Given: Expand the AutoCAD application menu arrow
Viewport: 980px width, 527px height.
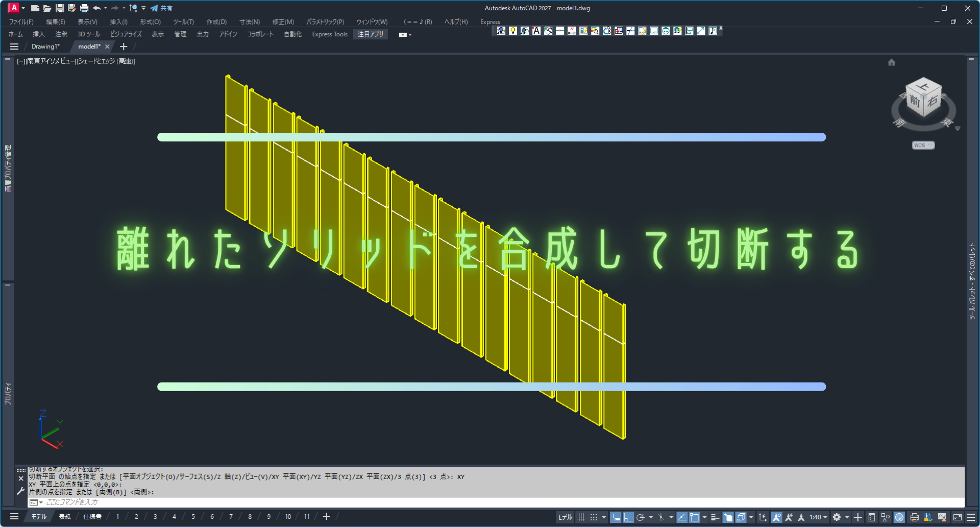Looking at the screenshot, I should point(23,8).
